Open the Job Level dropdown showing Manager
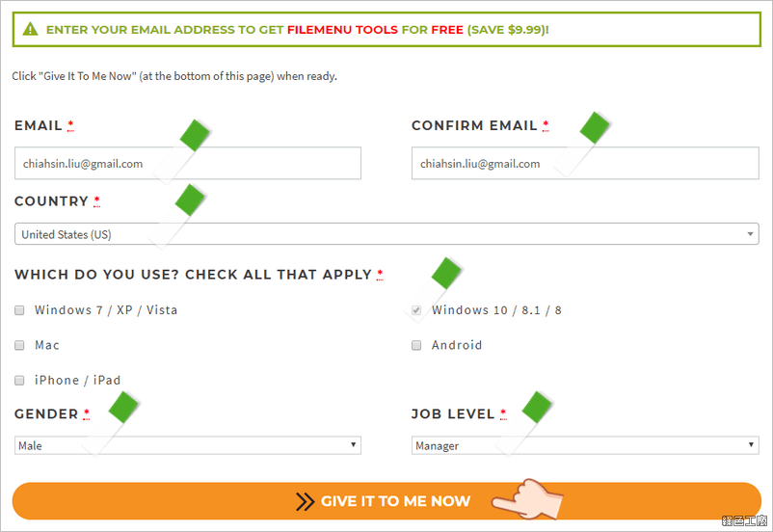The width and height of the screenshot is (773, 532). pos(585,445)
